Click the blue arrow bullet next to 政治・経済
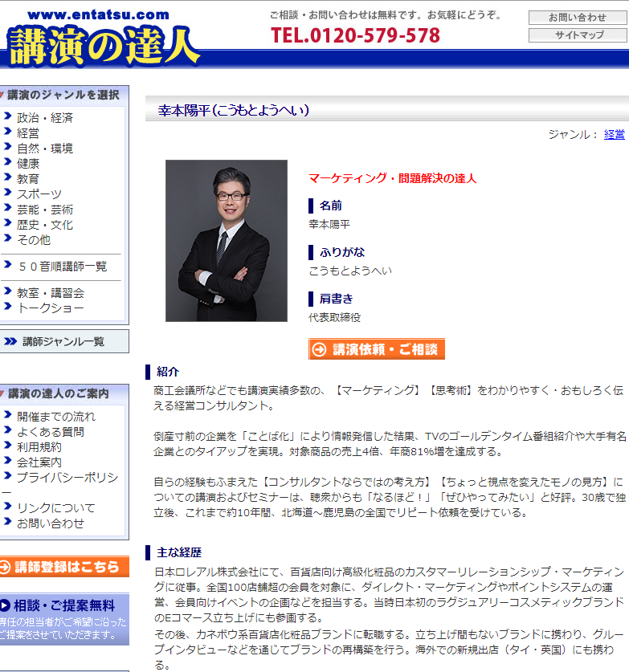 (7, 117)
